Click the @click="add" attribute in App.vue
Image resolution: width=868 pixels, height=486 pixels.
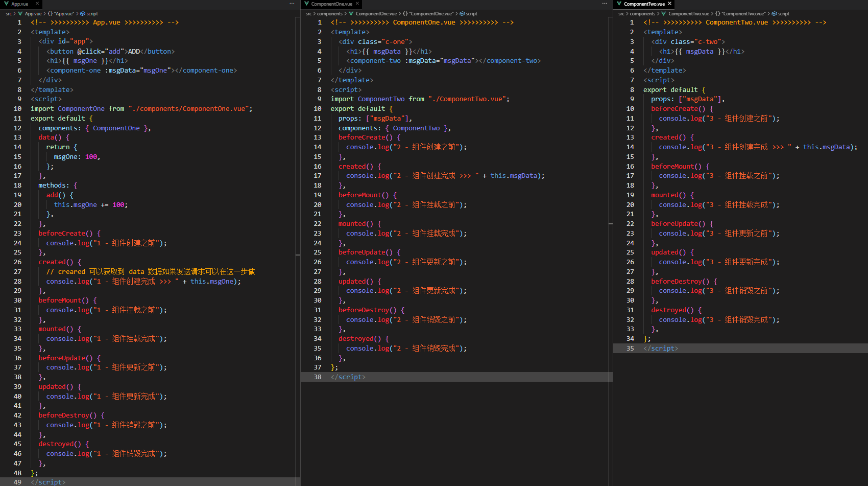point(101,51)
